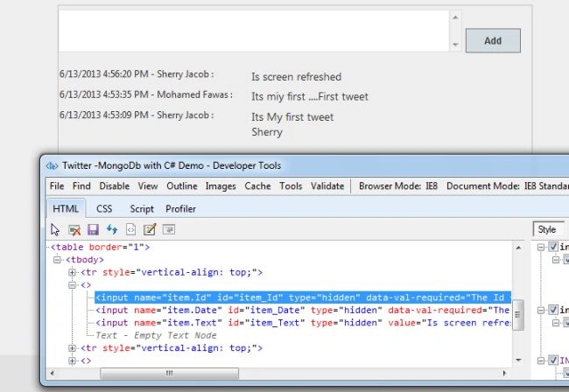The image size is (569, 392).
Task: Switch to the Script tab
Action: (142, 209)
